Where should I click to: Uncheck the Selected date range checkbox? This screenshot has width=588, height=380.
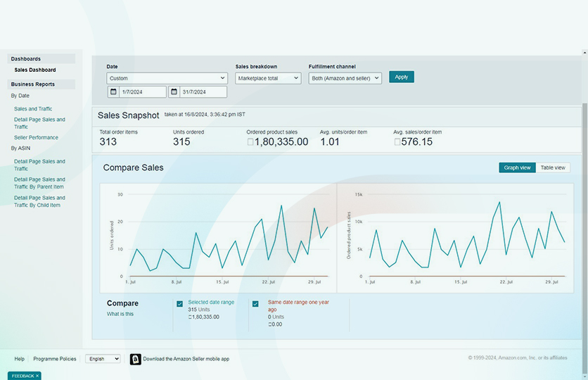(x=180, y=304)
